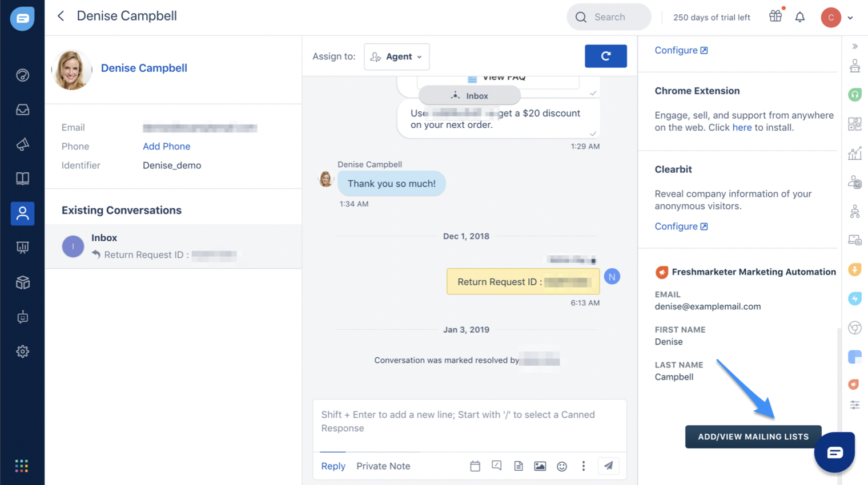Open the app switcher grid icon
Image resolution: width=868 pixels, height=485 pixels.
[x=22, y=466]
